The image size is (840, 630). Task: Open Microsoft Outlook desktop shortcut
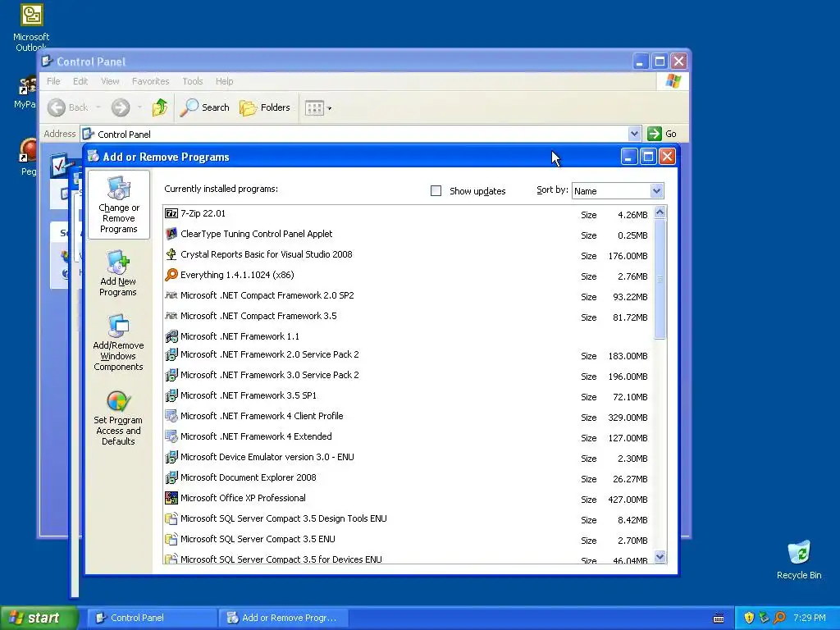(31, 15)
